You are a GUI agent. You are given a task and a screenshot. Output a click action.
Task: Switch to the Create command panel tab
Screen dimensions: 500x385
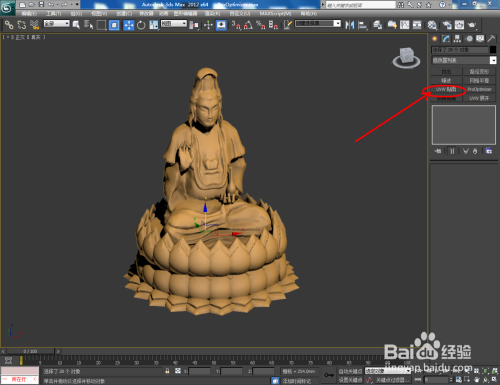pos(435,39)
